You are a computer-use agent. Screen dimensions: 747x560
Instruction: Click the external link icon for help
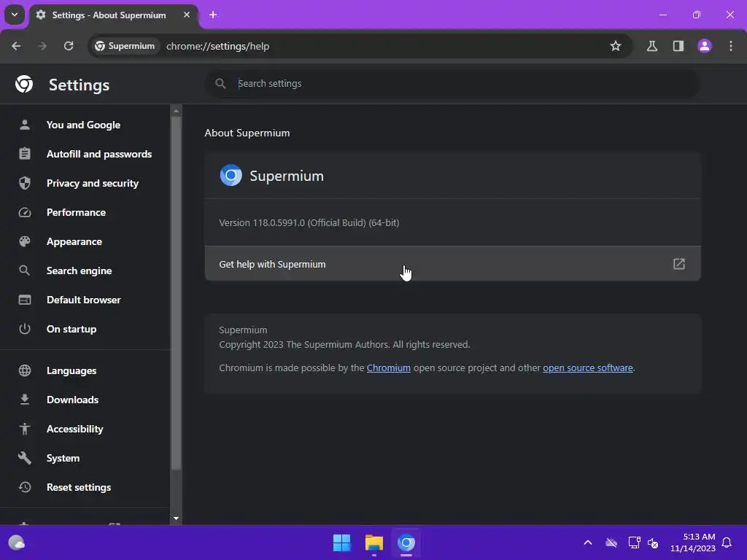coord(679,264)
